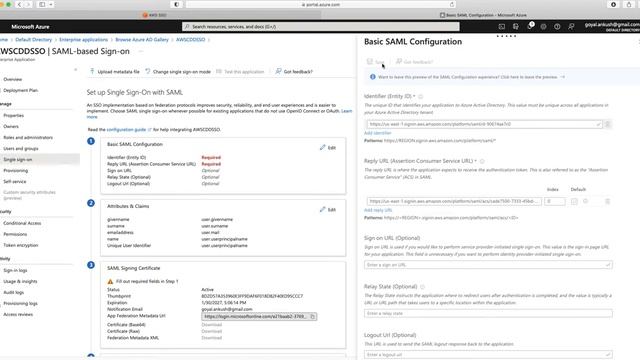This screenshot has height=360, width=640.
Task: Click Enterprise applications breadcrumb
Action: point(83,40)
